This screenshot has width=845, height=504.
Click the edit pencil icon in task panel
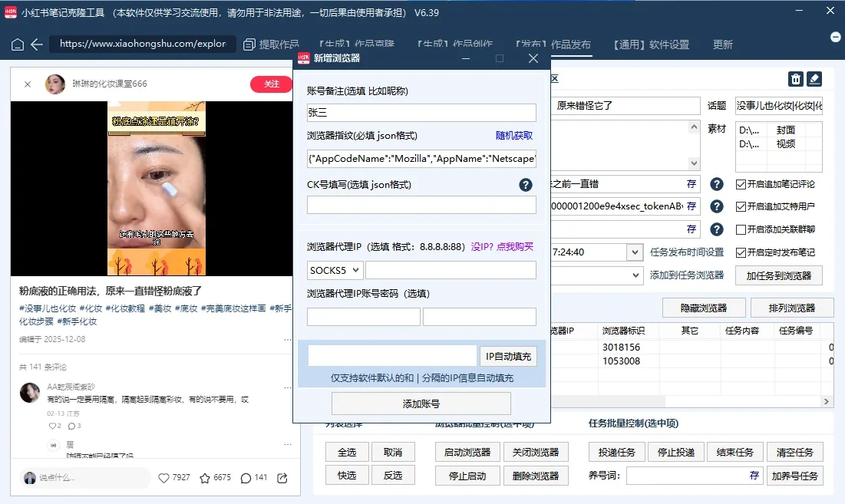814,79
